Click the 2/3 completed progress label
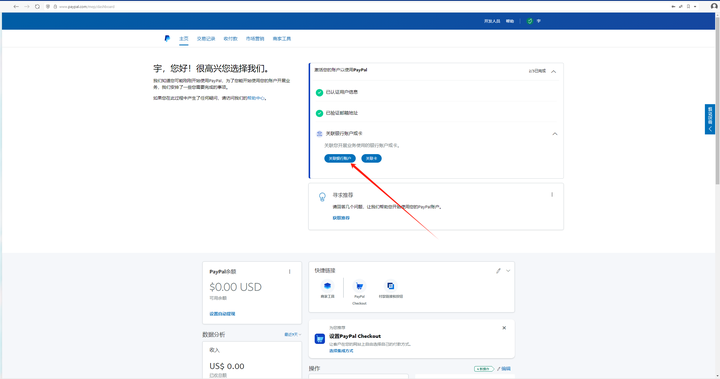 tap(537, 71)
